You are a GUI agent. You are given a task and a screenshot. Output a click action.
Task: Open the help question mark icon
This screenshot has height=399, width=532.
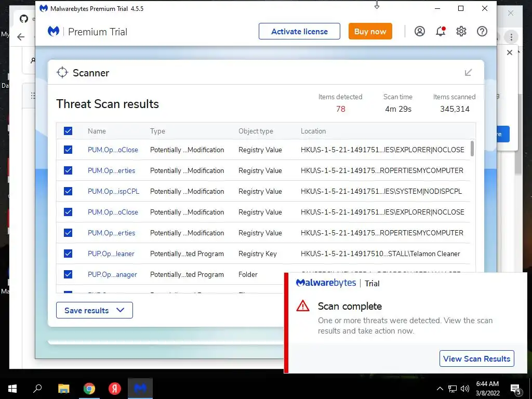pos(482,32)
